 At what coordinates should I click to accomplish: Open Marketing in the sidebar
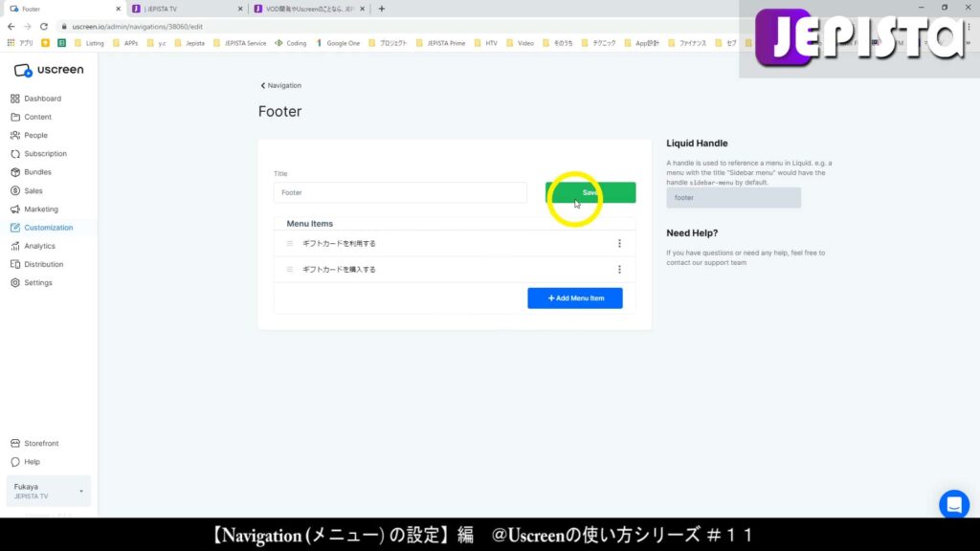(x=41, y=209)
